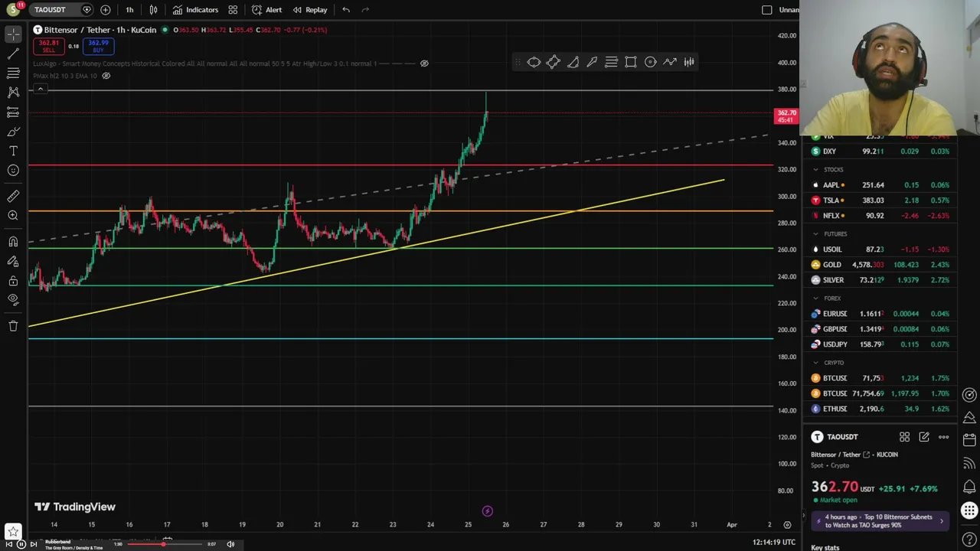
Task: Pick the rotated rectangle tool in floating toolbar
Action: pos(553,62)
